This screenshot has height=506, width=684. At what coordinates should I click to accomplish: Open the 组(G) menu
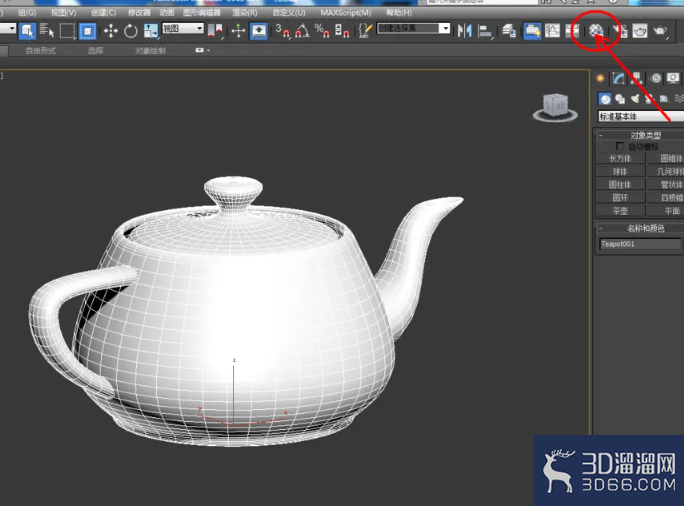27,13
